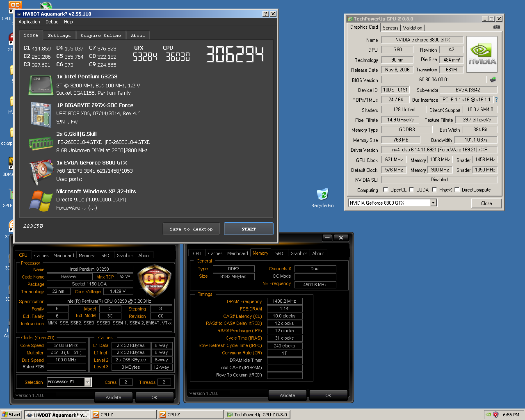Click the Bus Interface question mark help icon
Image resolution: width=525 pixels, height=420 pixels.
496,100
